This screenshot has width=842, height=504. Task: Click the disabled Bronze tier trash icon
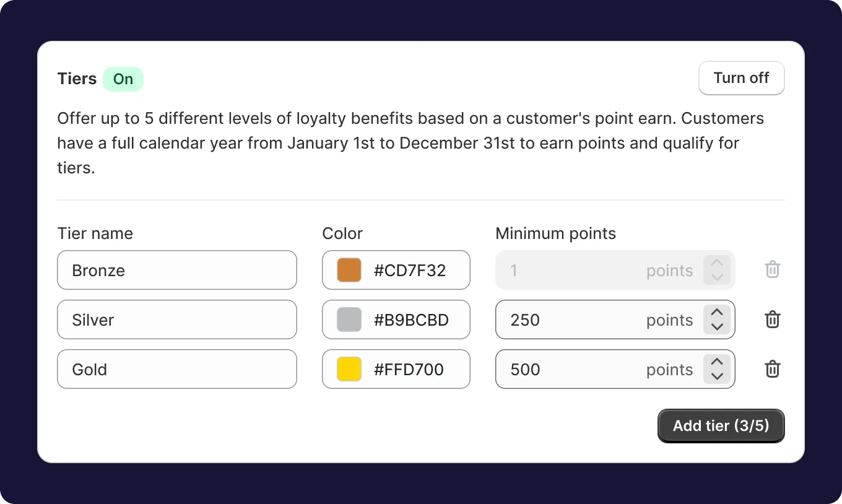(x=772, y=270)
